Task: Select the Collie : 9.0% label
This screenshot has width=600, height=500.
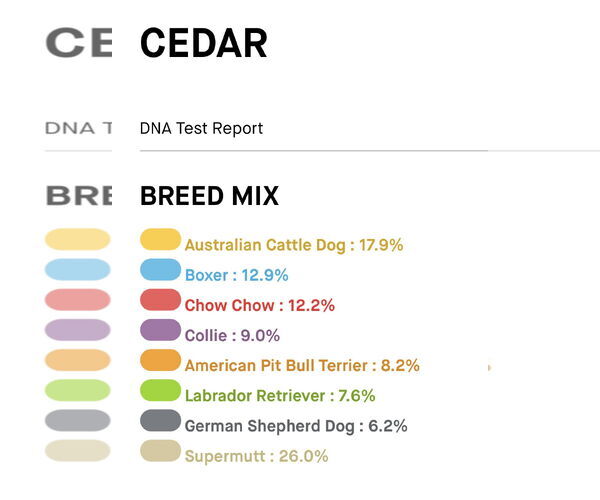Action: click(232, 336)
